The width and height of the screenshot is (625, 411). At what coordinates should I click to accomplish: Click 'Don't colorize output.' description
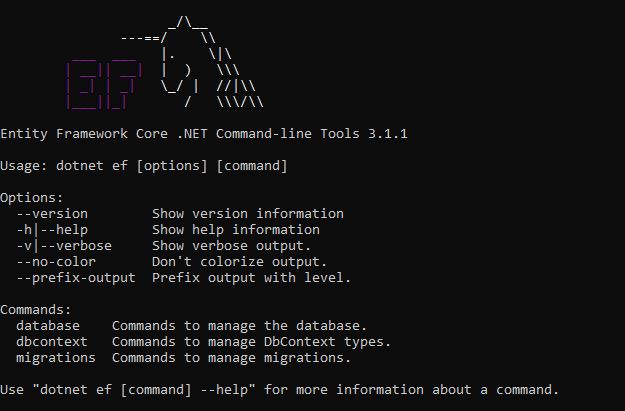(240, 262)
